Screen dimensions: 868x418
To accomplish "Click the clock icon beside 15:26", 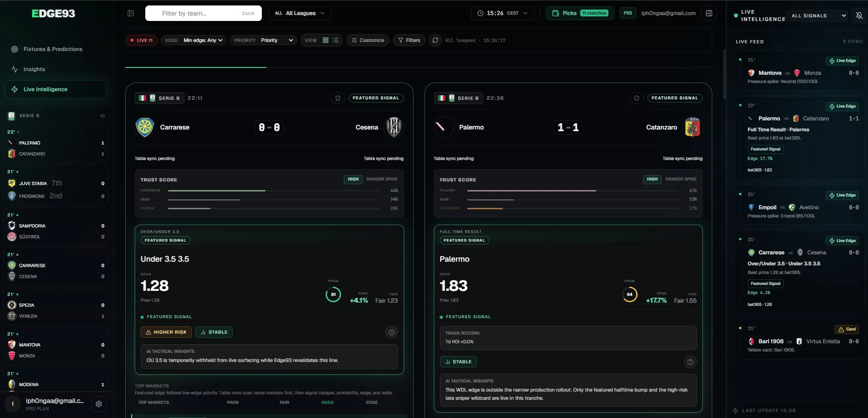I will 480,13.
